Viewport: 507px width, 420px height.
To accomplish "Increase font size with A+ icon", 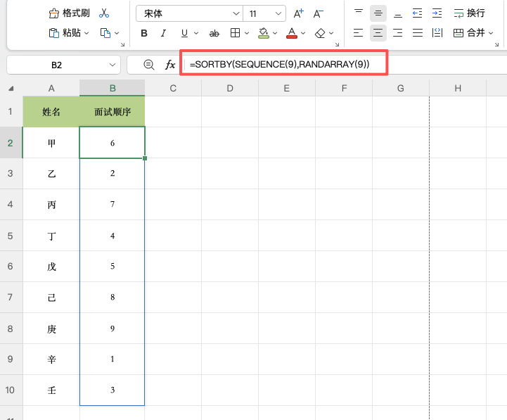I will (x=298, y=13).
